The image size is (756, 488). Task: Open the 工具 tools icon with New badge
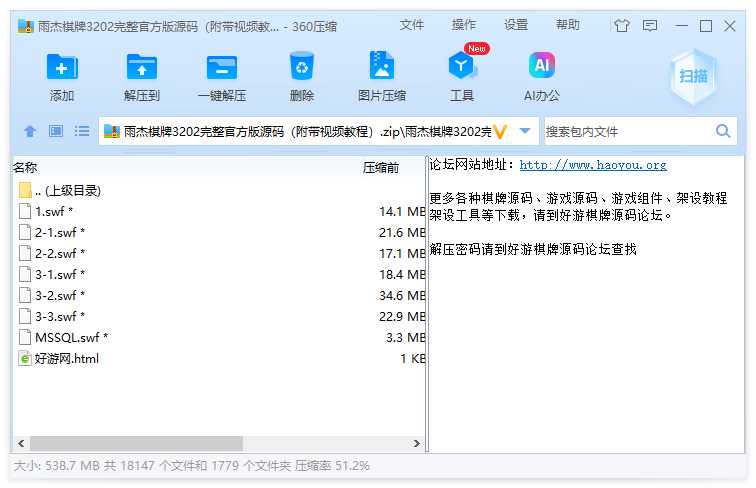point(463,64)
